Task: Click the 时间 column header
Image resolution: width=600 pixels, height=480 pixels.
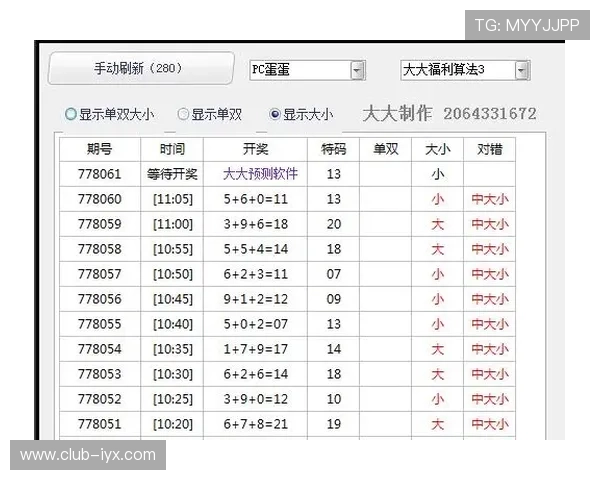Action: point(172,149)
